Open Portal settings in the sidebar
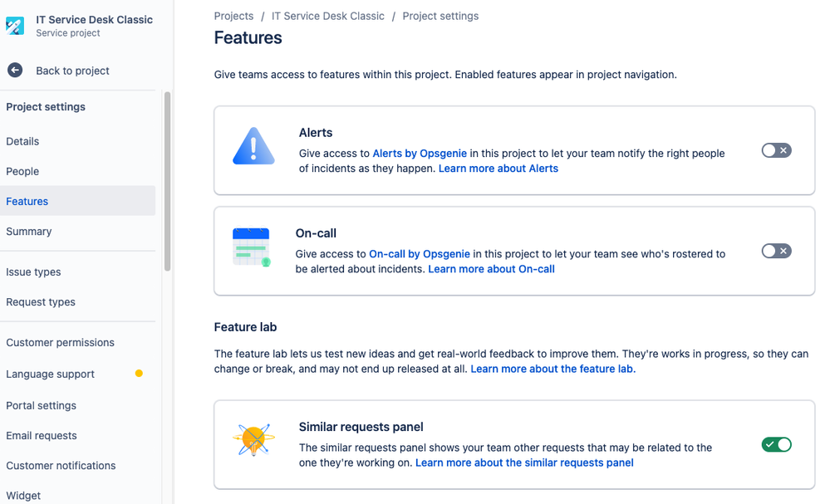Screen dimensions: 830x504 41,405
